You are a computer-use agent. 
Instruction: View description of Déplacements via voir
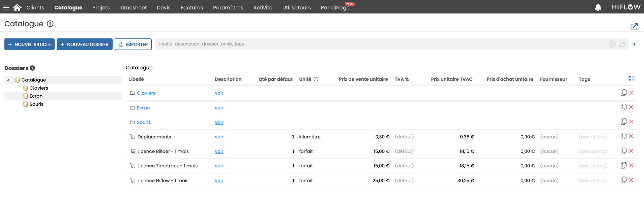[x=219, y=137]
